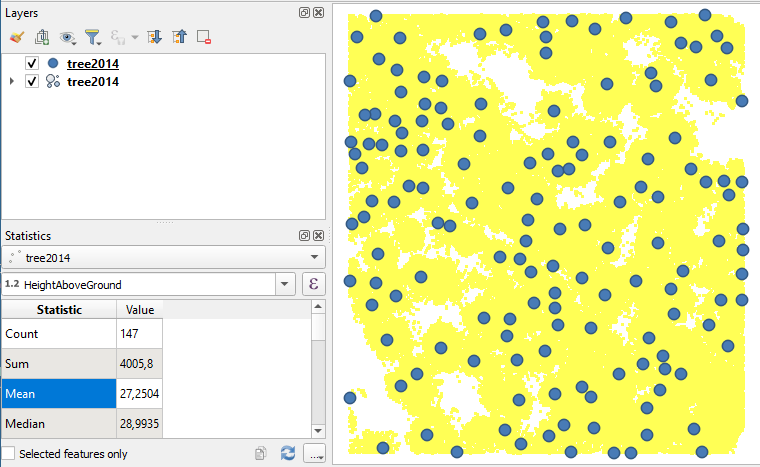
Task: Open the Manage Map Themes eye icon
Action: click(x=68, y=37)
